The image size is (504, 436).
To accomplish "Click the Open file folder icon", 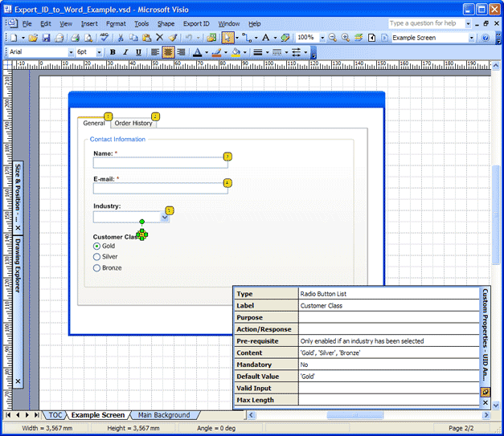I will click(x=33, y=38).
